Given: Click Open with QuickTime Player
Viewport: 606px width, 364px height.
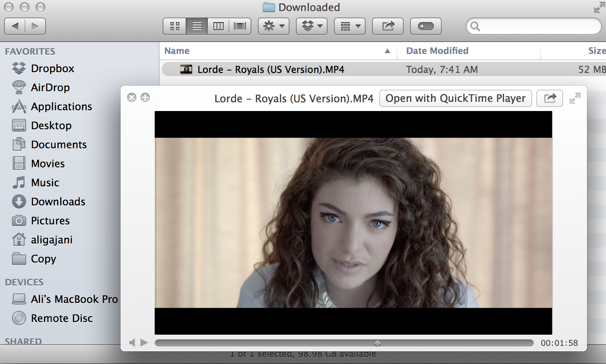Looking at the screenshot, I should pos(456,98).
